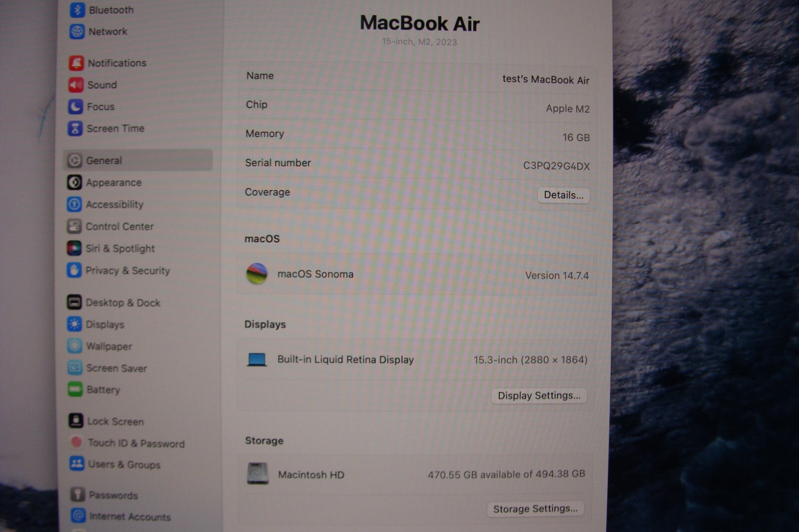The height and width of the screenshot is (532, 799).
Task: Open Users & Groups pane
Action: point(124,465)
